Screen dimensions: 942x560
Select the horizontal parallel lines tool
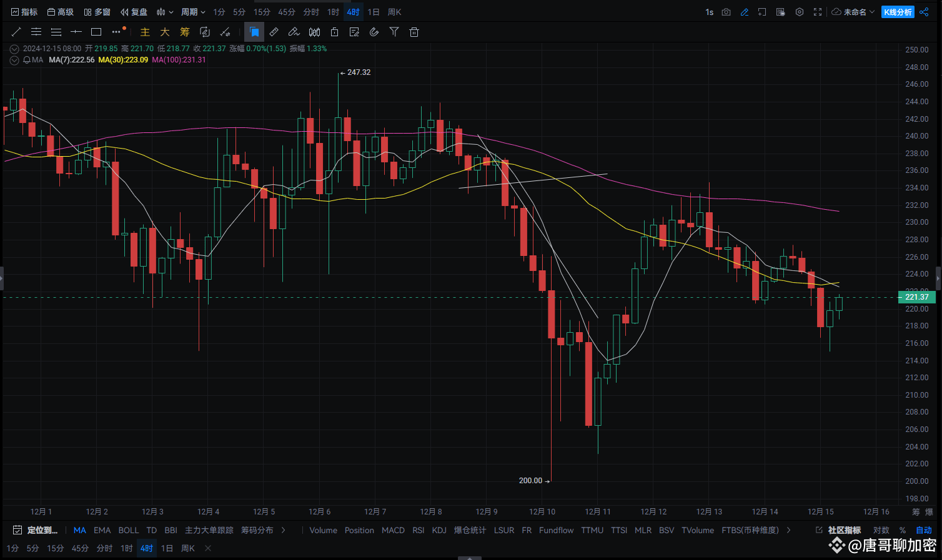tap(36, 32)
